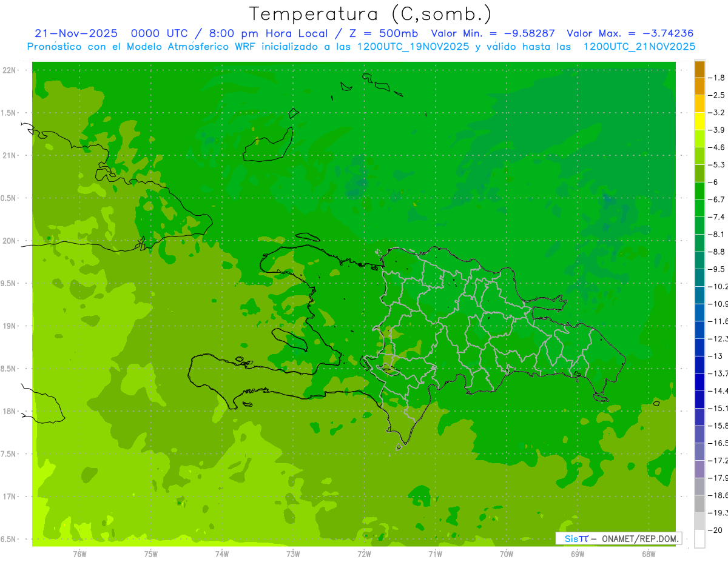The width and height of the screenshot is (728, 562).
Task: Pick the lime swatch between -3.9 and -4.6
Action: click(699, 139)
